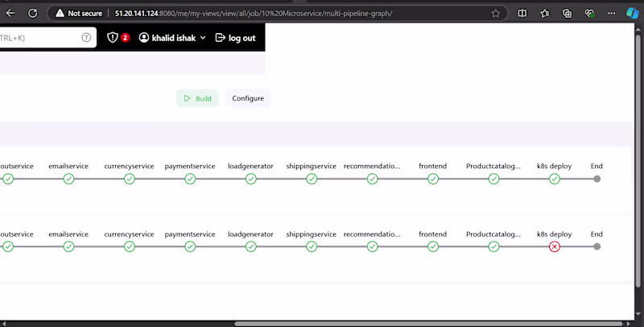Open browser collections icon
The width and height of the screenshot is (644, 327).
coord(568,13)
